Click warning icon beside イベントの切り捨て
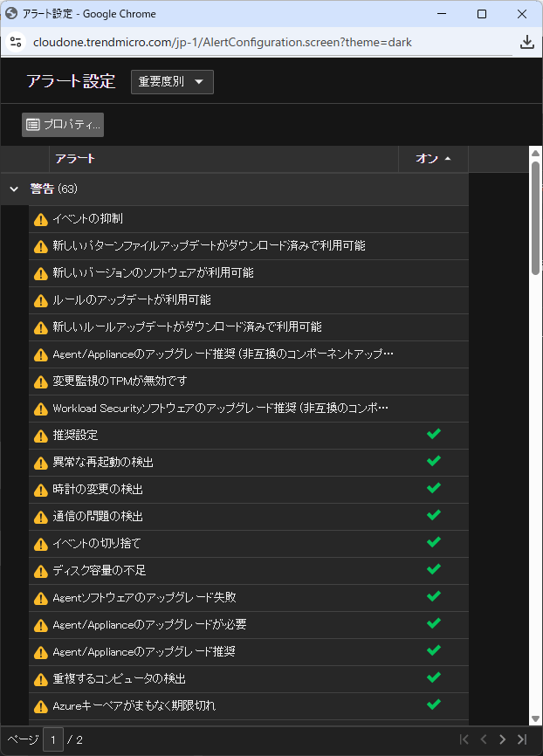The height and width of the screenshot is (756, 543). 41,544
